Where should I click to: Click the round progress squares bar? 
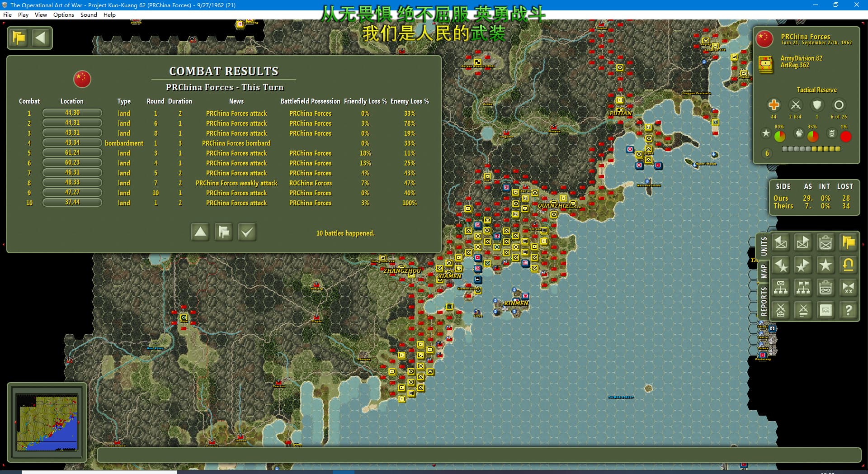coord(811,148)
